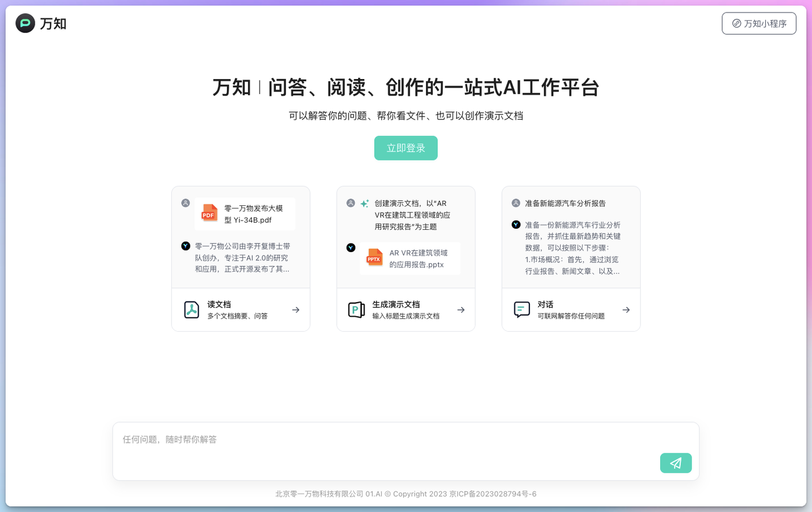Click the 输入标题生成演示文档 subtitle
The height and width of the screenshot is (512, 812).
click(405, 316)
